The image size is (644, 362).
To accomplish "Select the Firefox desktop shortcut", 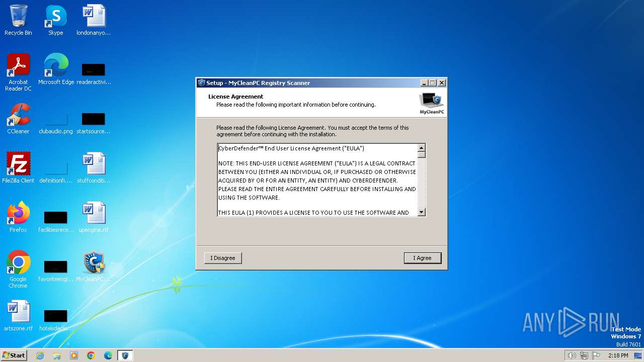I will point(18,217).
